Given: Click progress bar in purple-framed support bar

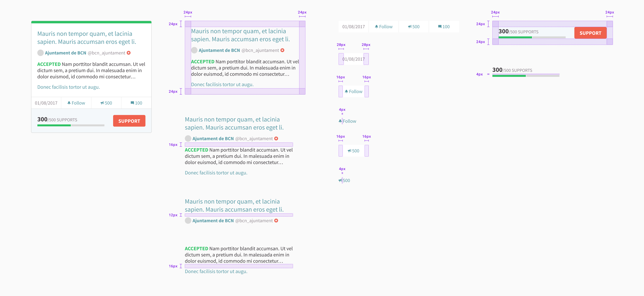Looking at the screenshot, I should tap(532, 37).
